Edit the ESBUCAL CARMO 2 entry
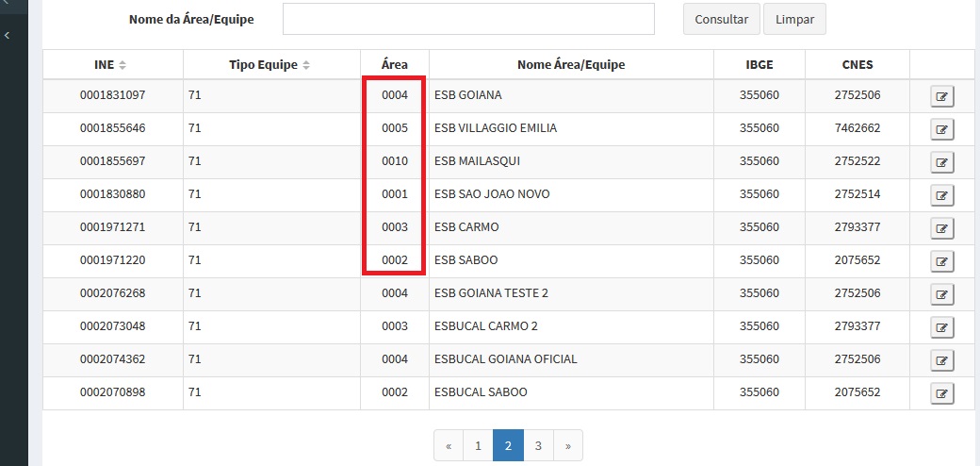The image size is (980, 466). [x=941, y=327]
